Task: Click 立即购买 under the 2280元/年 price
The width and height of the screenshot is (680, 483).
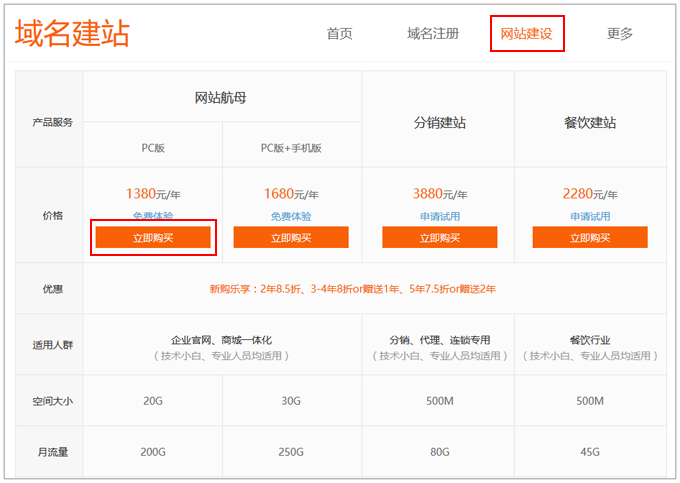Action: tap(590, 238)
